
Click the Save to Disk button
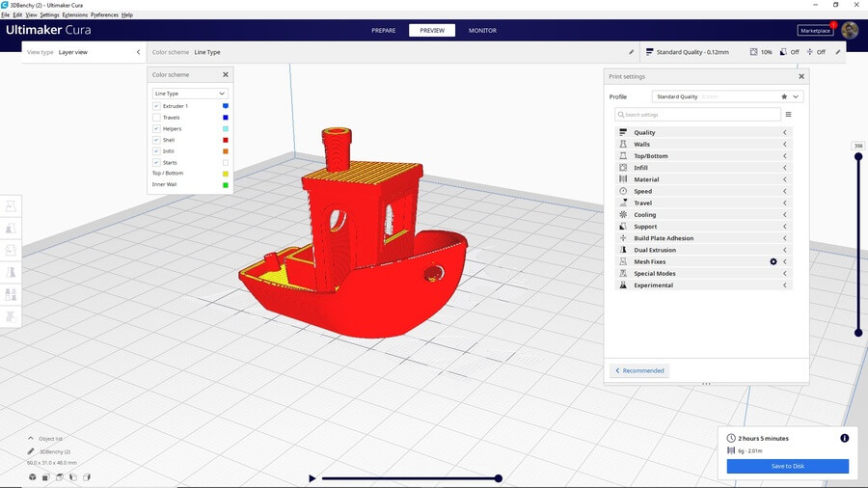[x=787, y=466]
